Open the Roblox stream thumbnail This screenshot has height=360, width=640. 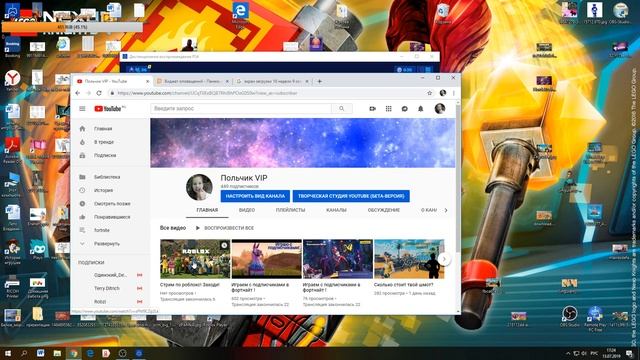195,259
